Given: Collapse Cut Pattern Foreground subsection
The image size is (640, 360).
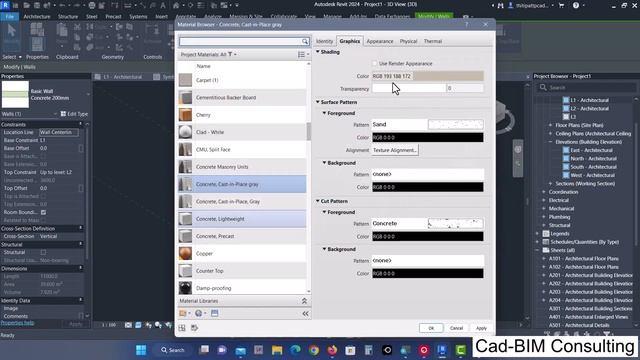Looking at the screenshot, I should (x=324, y=212).
